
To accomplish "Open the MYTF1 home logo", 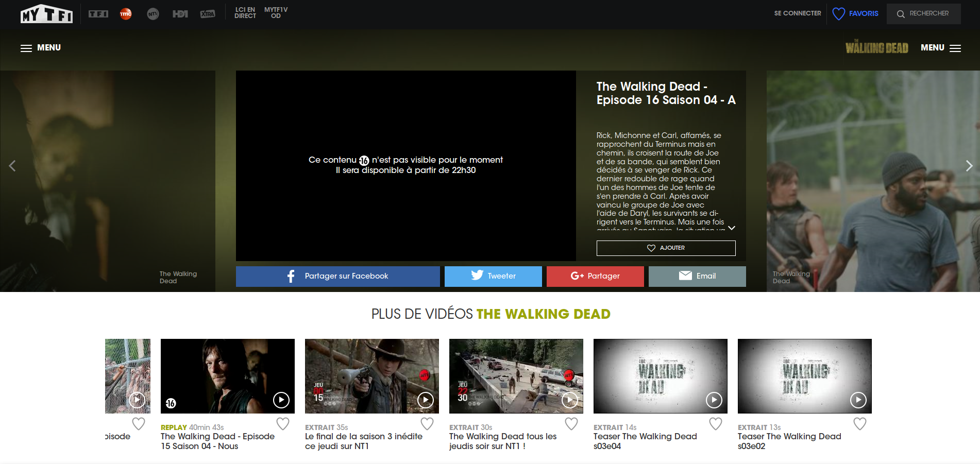I will 46,14.
